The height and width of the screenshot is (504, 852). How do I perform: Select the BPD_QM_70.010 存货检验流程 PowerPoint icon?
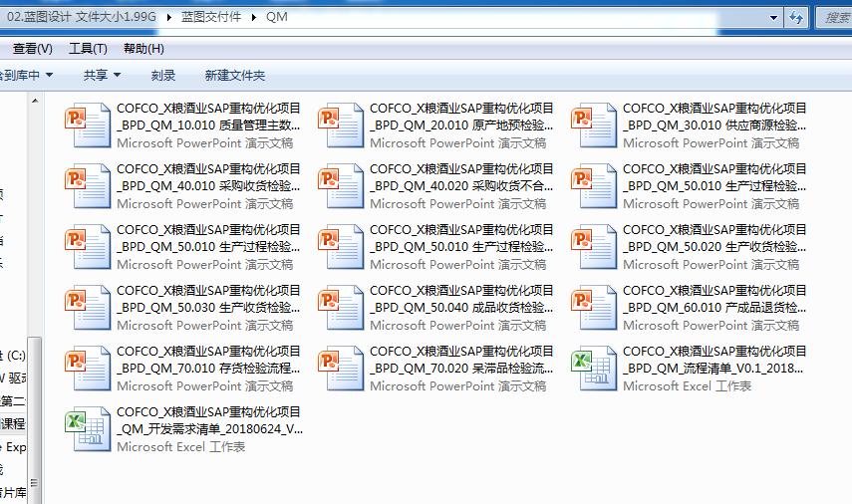pyautogui.click(x=88, y=369)
